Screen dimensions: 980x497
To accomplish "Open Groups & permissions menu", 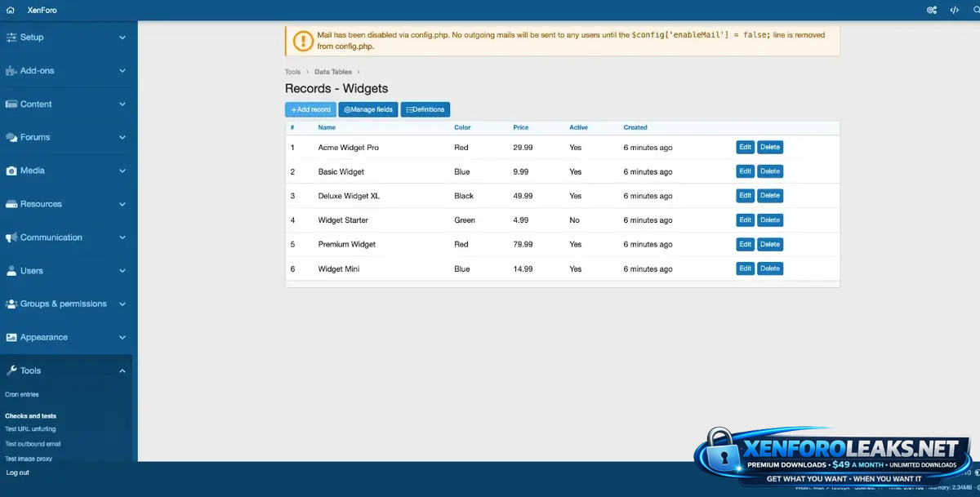I will click(x=63, y=304).
